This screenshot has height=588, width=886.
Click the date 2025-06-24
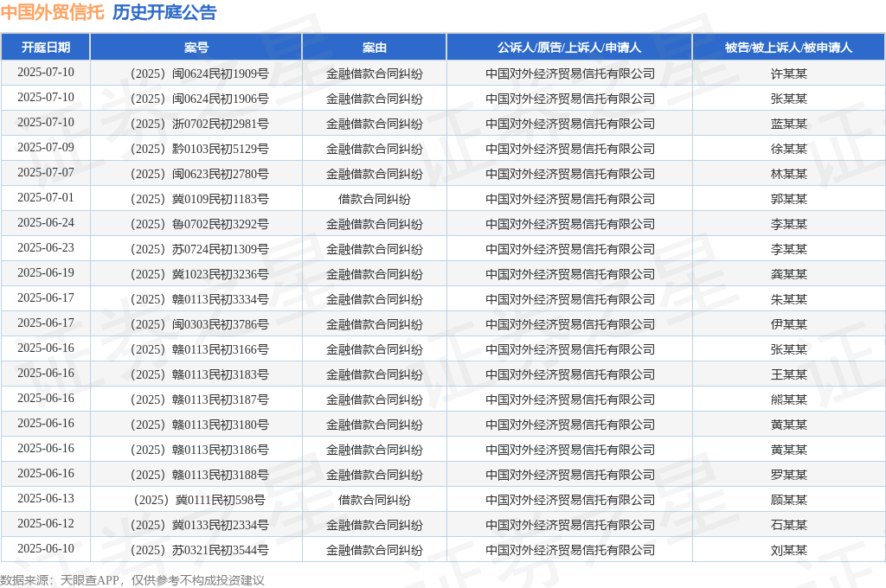(x=46, y=222)
